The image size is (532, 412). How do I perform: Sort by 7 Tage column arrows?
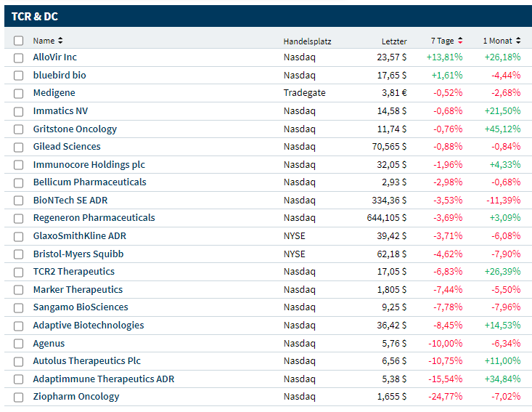point(460,41)
